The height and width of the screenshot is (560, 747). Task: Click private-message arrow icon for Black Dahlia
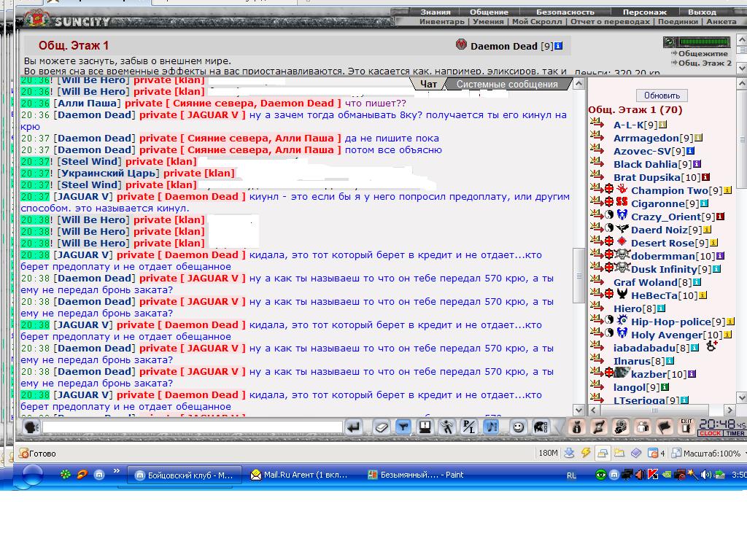597,163
